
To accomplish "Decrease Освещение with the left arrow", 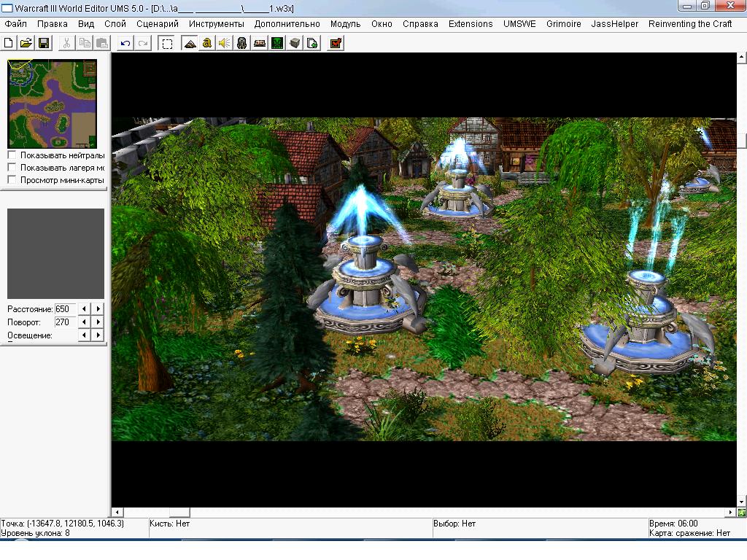I will (84, 335).
